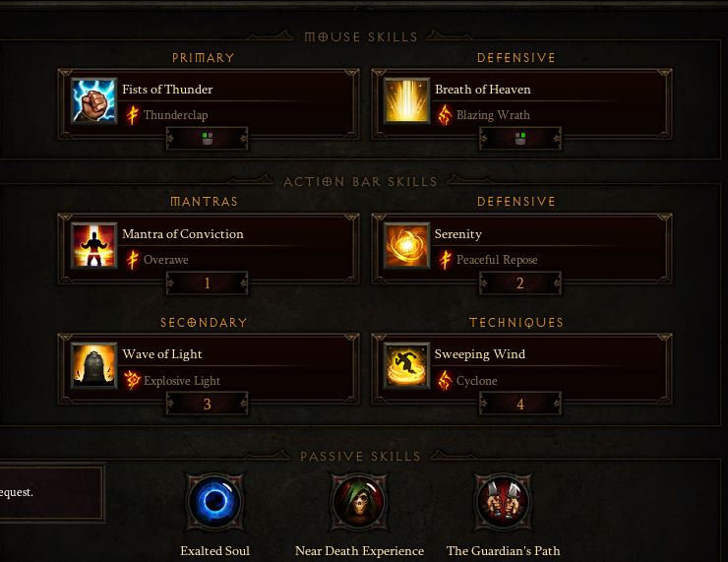This screenshot has width=728, height=562.
Task: Select the Exalted Soul passive icon
Action: pos(215,502)
